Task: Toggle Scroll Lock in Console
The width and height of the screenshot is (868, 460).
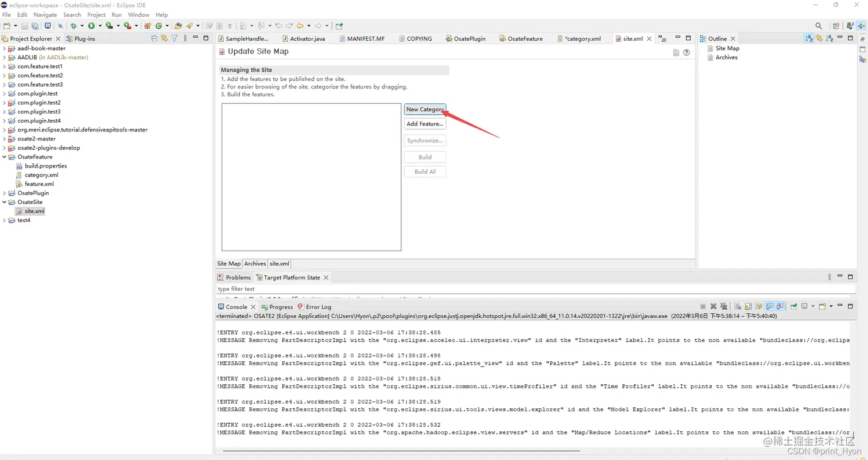Action: tap(748, 307)
